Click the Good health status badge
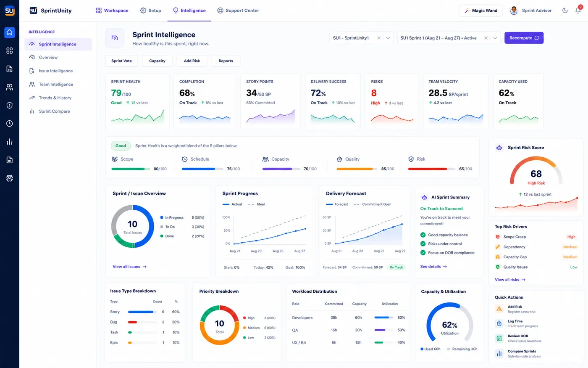588x368 pixels. click(x=121, y=146)
